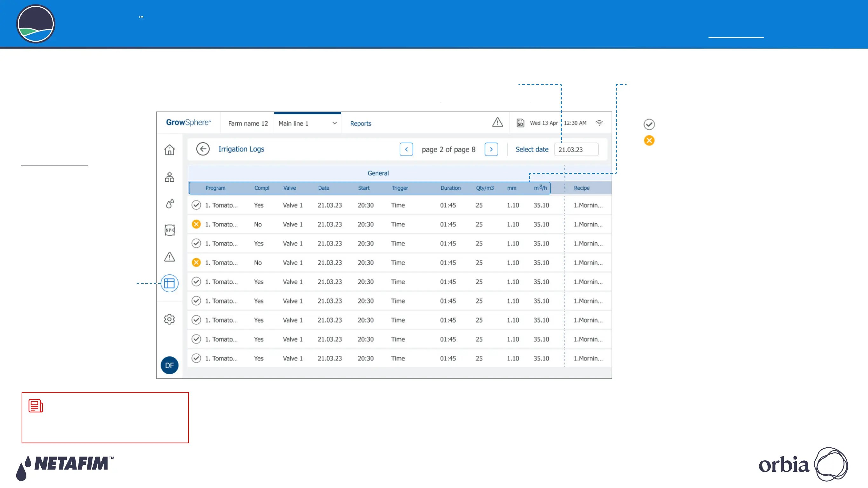Click the Select date field 21.03.23

(576, 150)
